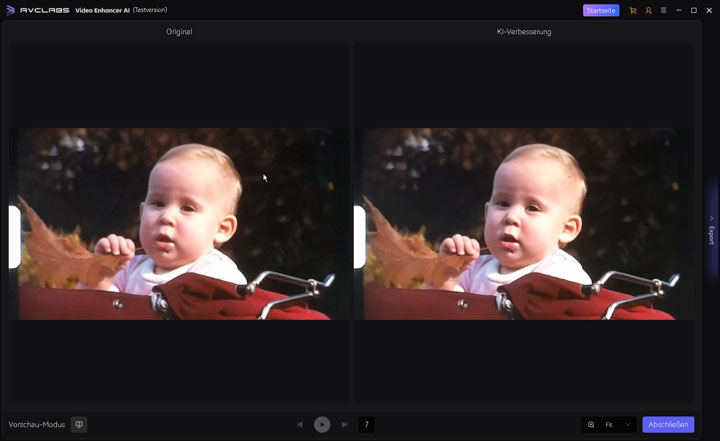Jump to the previous frame

(x=300, y=424)
